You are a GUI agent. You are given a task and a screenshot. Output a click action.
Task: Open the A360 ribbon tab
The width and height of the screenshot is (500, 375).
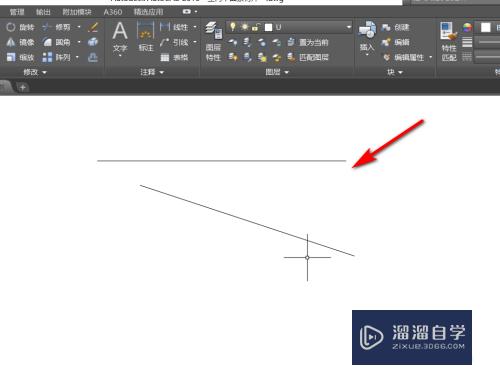[113, 12]
